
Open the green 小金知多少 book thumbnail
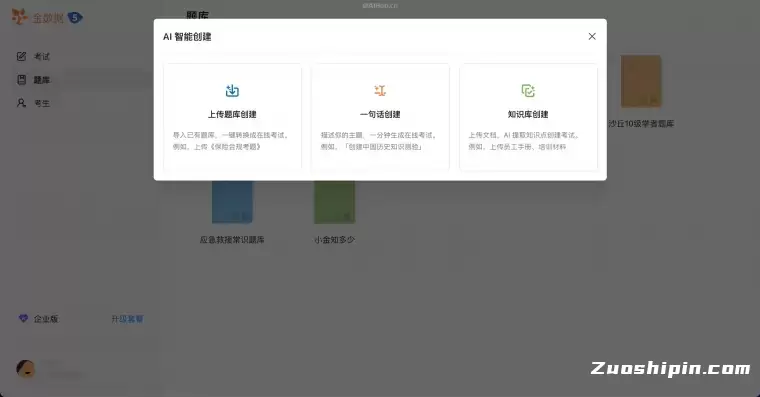(334, 202)
